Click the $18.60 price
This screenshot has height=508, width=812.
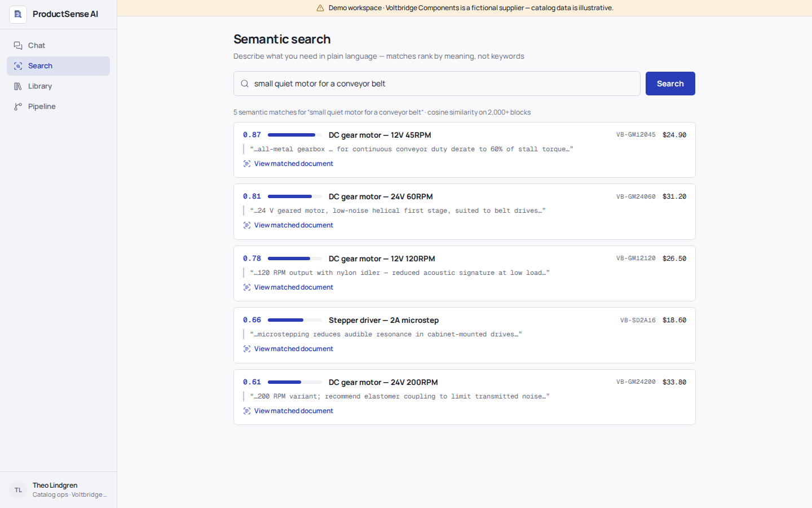[674, 320]
